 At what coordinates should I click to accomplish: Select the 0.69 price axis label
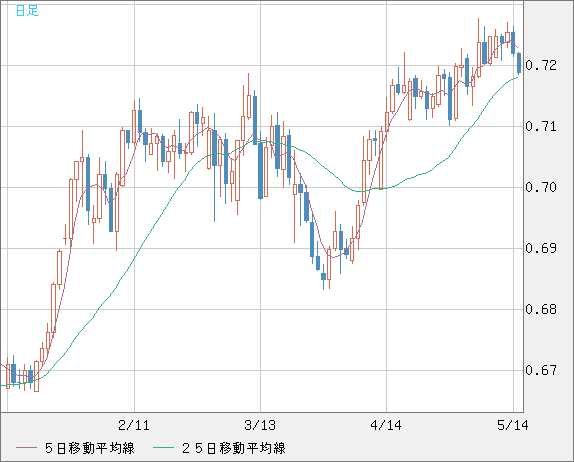541,248
